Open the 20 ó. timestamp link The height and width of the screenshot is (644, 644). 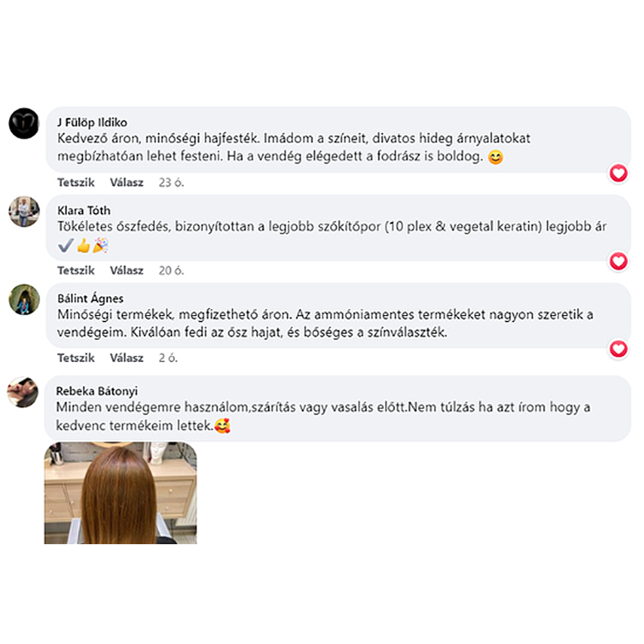[171, 270]
